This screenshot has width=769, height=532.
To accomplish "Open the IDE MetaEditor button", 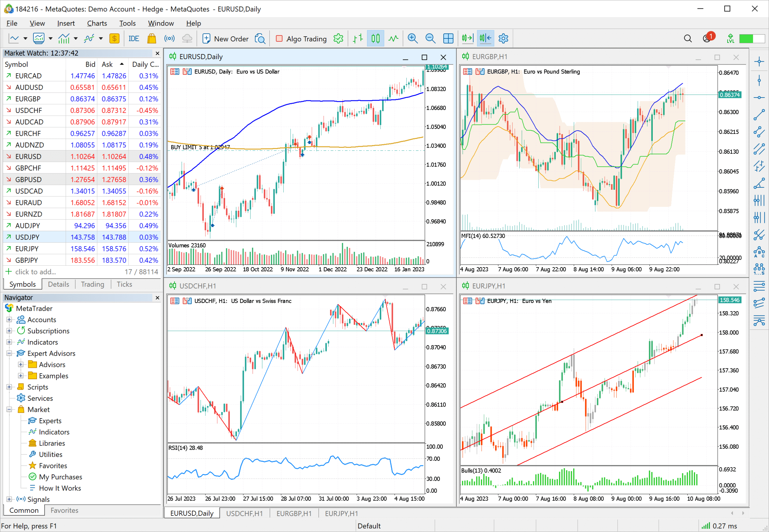I will coord(133,39).
